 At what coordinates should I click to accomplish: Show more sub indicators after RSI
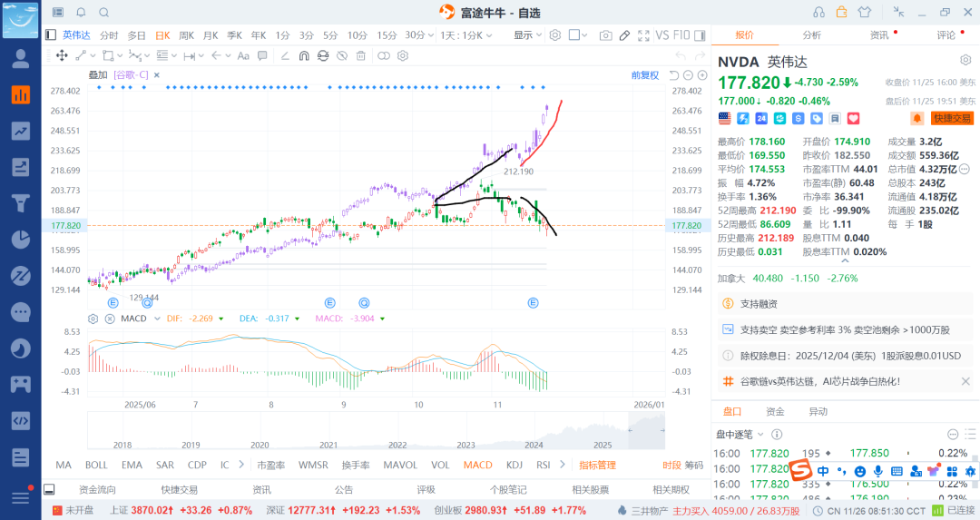563,465
